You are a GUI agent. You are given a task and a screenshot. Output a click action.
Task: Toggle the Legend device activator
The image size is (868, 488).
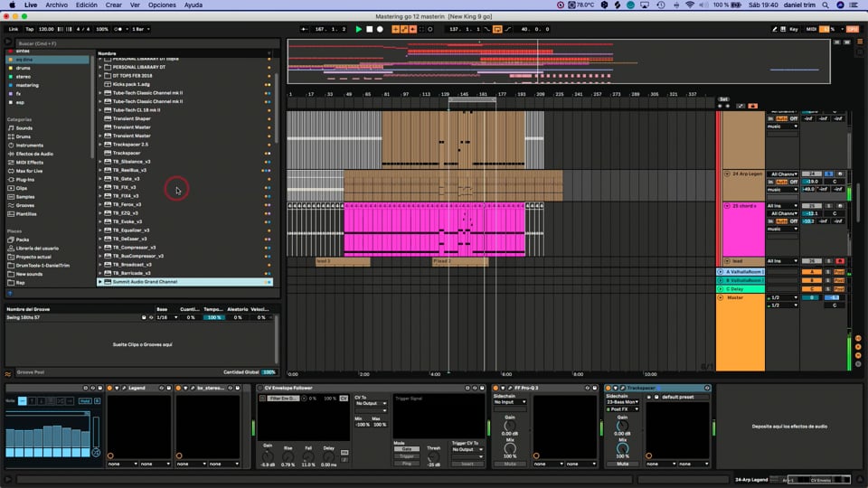[x=109, y=388]
